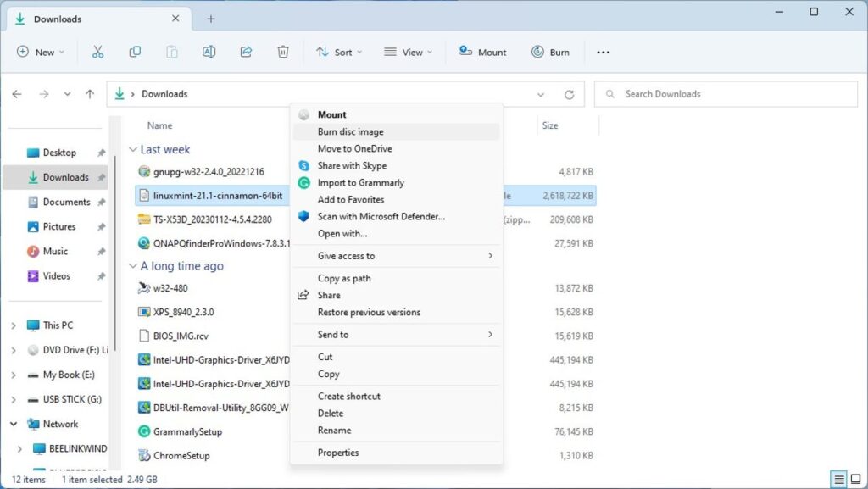Expand the This PC tree node

coord(14,325)
